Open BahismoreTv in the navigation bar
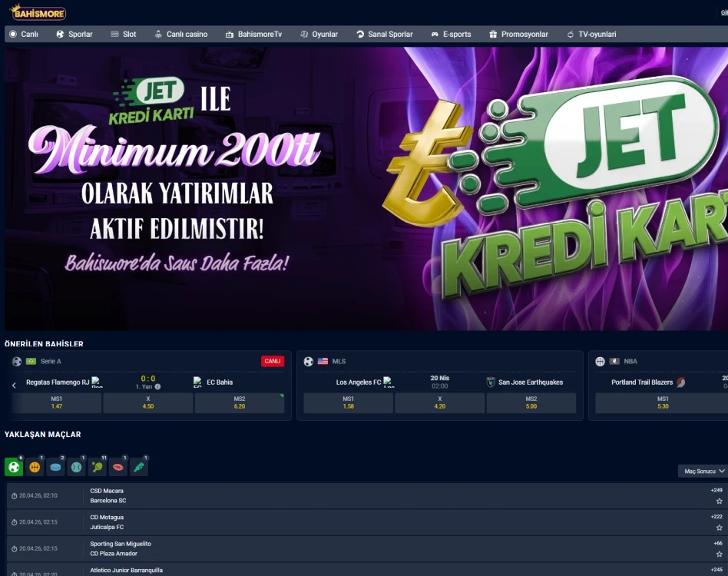The image size is (728, 576). [x=253, y=34]
